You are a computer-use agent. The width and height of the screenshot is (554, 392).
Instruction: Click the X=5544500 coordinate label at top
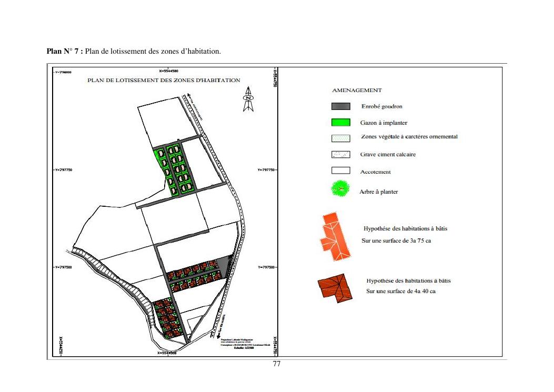tap(168, 71)
